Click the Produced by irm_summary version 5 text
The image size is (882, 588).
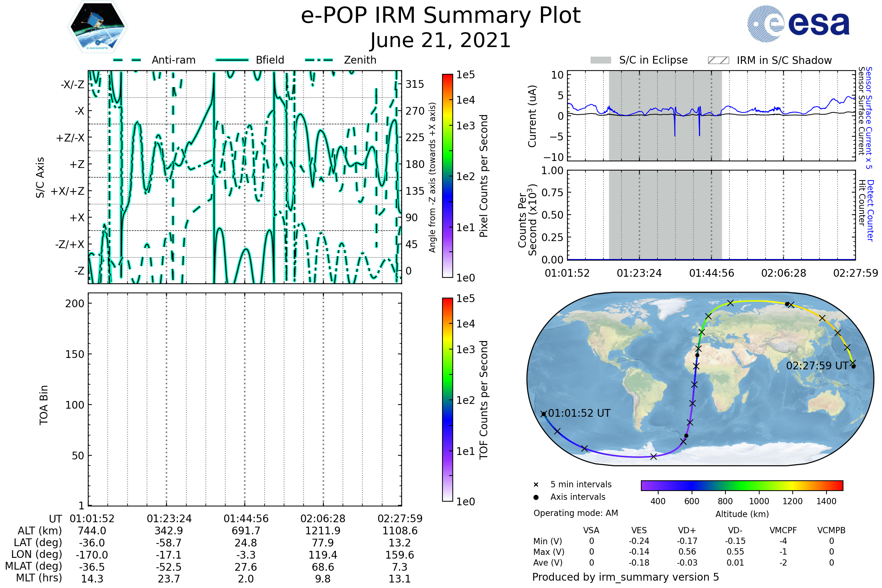[625, 577]
